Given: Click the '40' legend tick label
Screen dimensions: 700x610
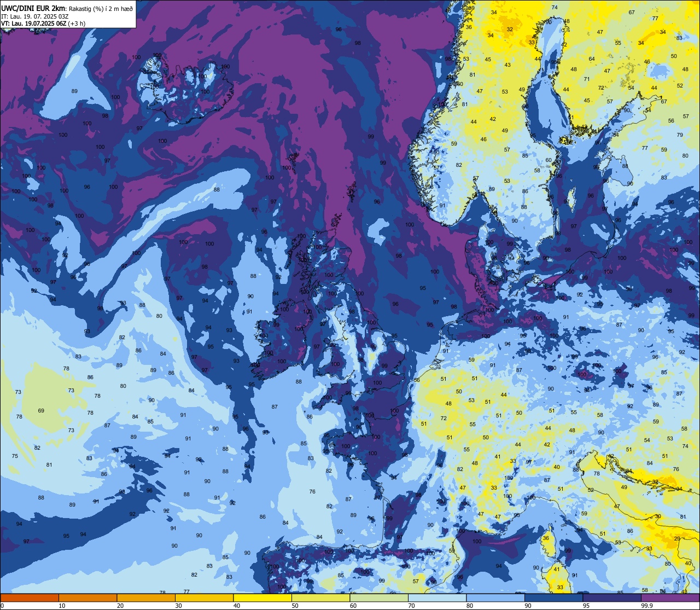Looking at the screenshot, I should (237, 606).
